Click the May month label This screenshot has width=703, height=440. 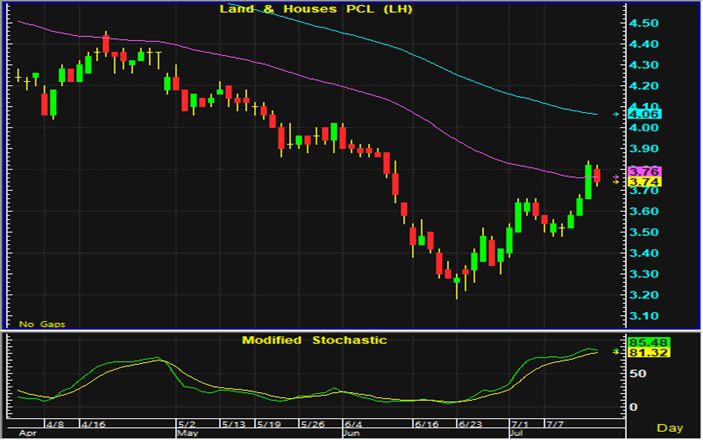tap(188, 434)
